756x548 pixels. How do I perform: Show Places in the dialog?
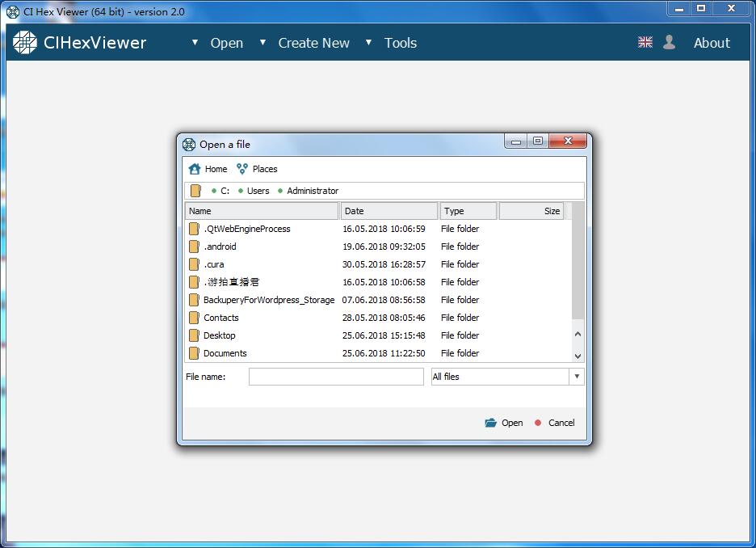click(x=265, y=169)
